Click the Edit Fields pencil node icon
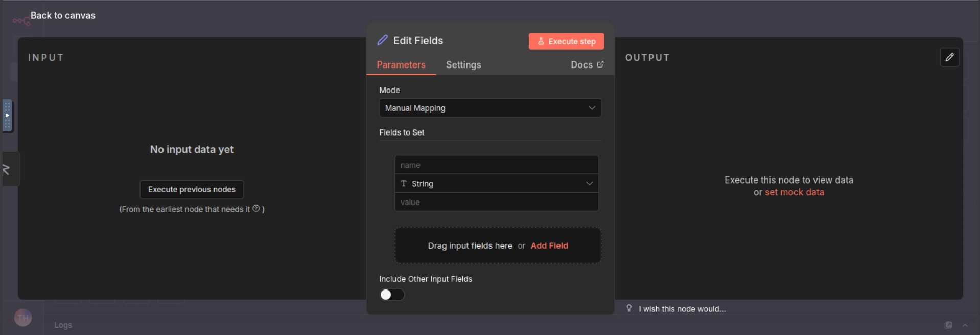The image size is (980, 335). click(x=382, y=40)
